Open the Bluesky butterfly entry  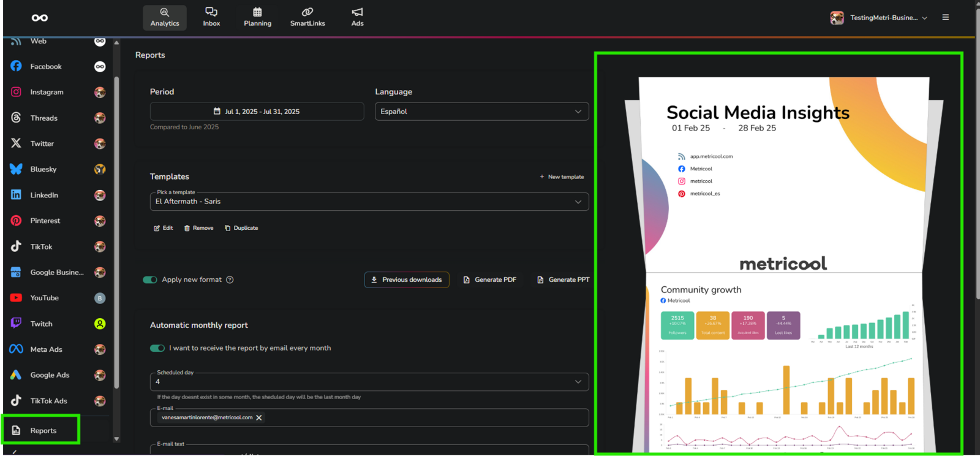coord(43,169)
